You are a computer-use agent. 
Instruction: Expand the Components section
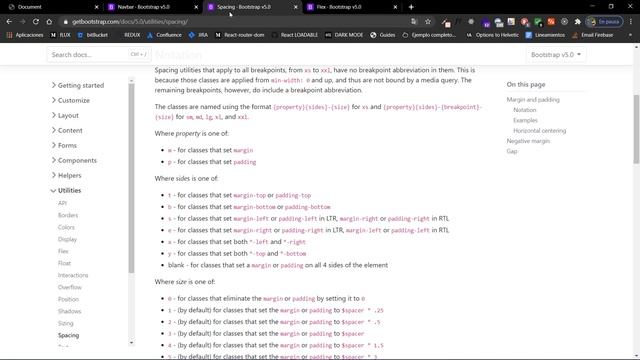74,160
